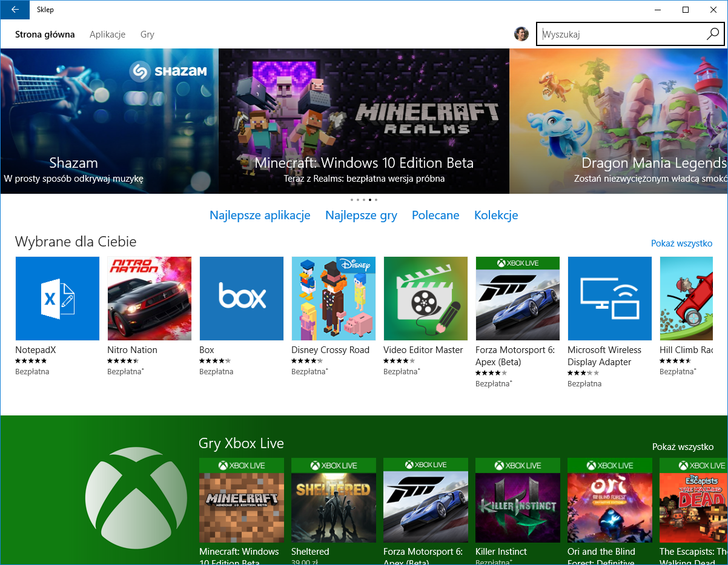Viewport: 728px width, 565px height.
Task: Open the Video Editor Master icon
Action: (x=426, y=299)
